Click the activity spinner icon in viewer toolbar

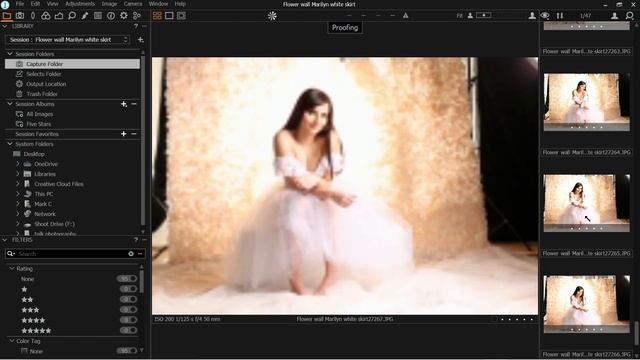click(x=272, y=16)
